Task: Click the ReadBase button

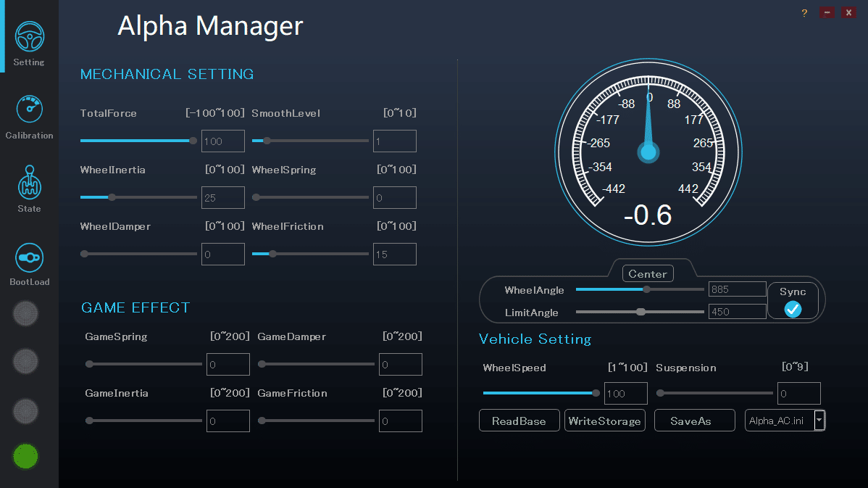Action: click(519, 421)
